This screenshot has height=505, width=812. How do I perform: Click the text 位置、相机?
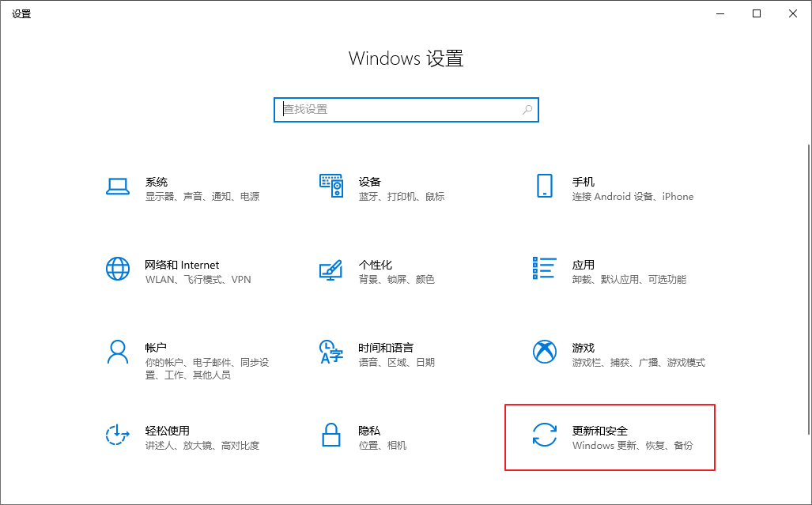[x=383, y=445]
